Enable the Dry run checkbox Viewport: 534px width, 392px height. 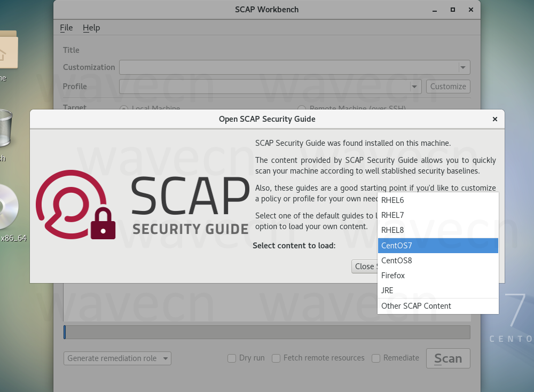pyautogui.click(x=232, y=358)
